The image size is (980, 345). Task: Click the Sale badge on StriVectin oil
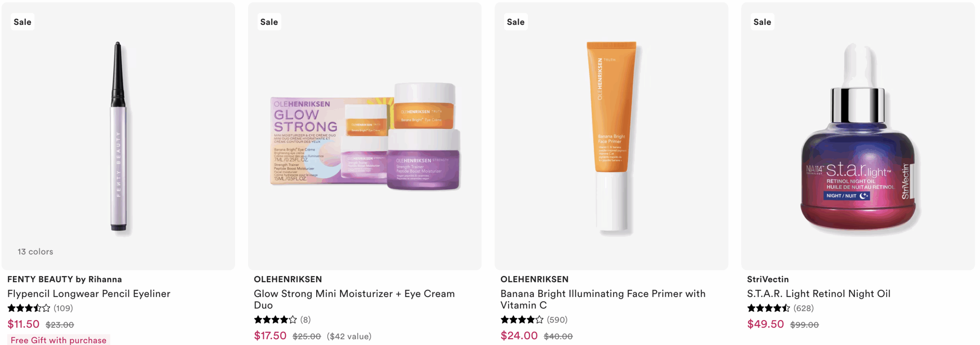pyautogui.click(x=762, y=22)
